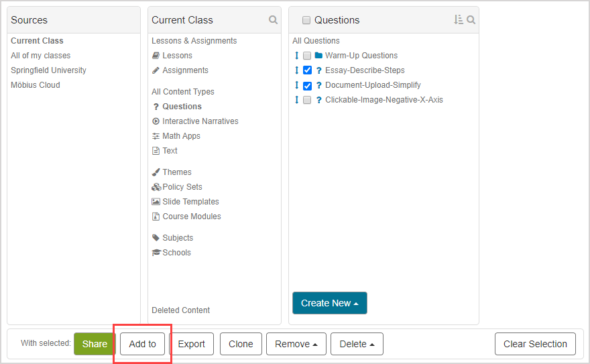590x364 pixels.
Task: Open the Create New dropdown
Action: (329, 303)
